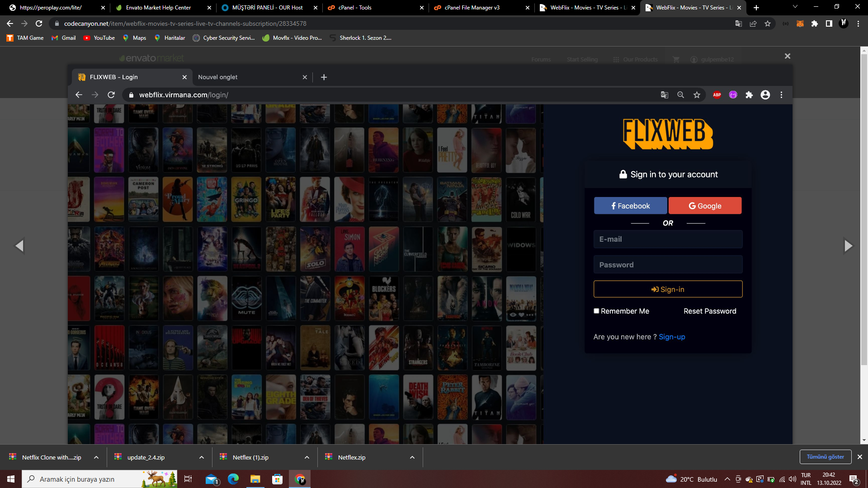Open Microsoft Store from taskbar
The image size is (868, 488).
(278, 479)
